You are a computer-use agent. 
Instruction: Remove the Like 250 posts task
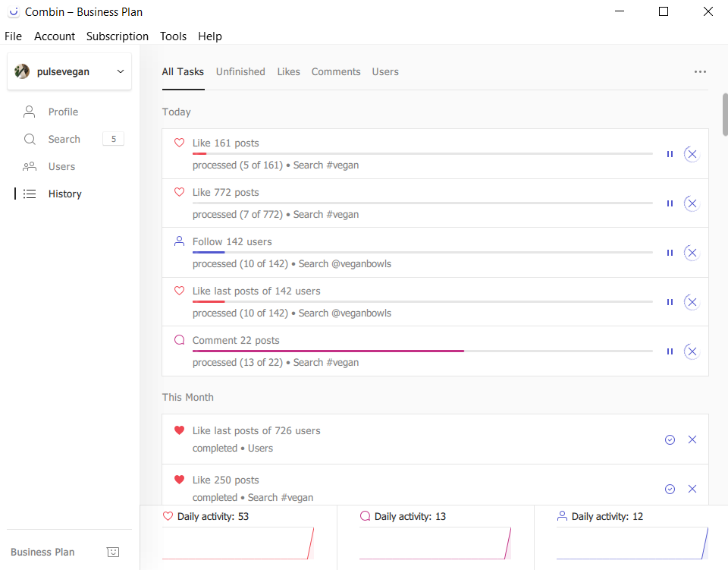tap(692, 489)
